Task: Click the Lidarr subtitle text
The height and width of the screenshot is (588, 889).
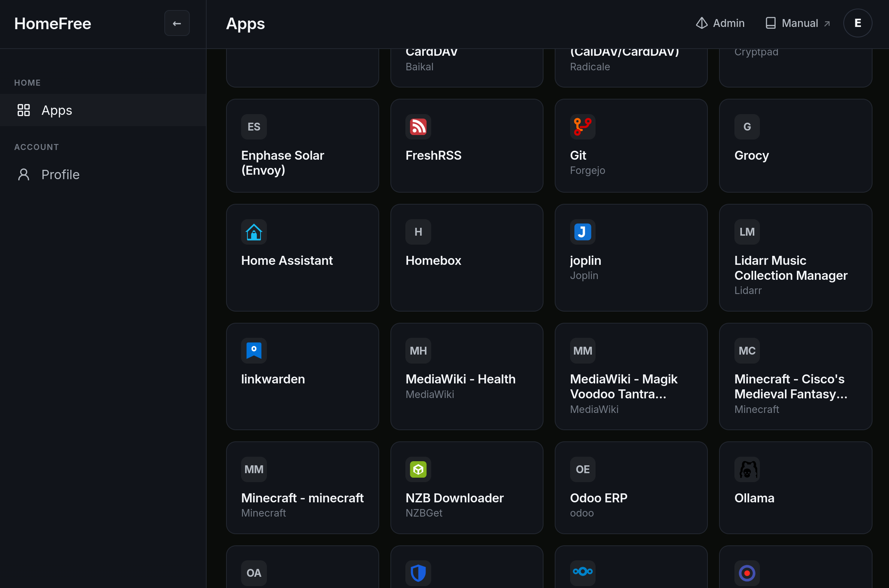Action: pos(748,290)
